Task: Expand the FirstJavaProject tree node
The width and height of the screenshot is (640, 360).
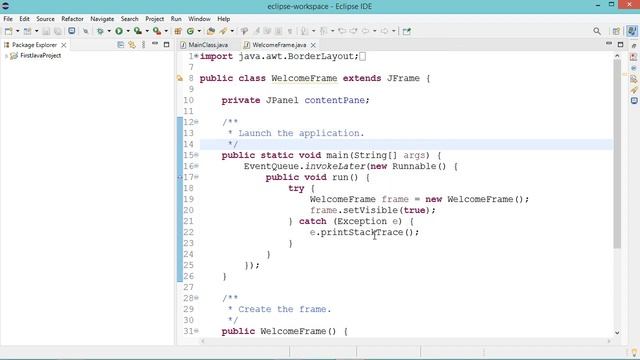Action: point(6,56)
